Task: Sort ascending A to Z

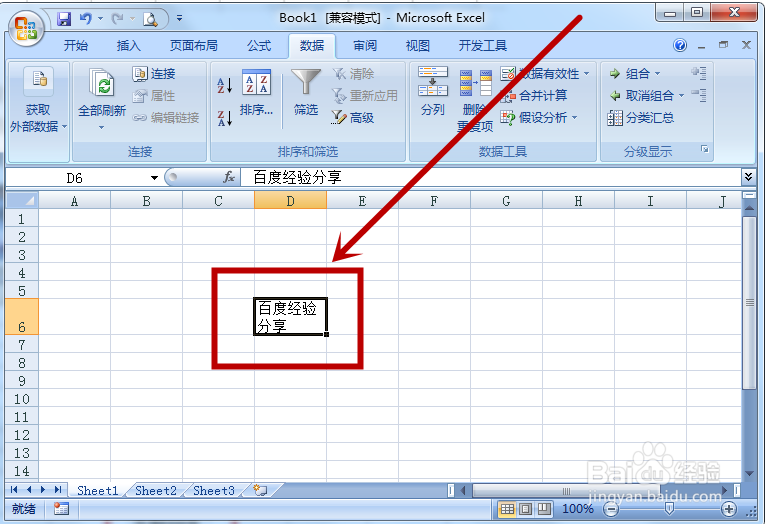Action: tap(224, 86)
